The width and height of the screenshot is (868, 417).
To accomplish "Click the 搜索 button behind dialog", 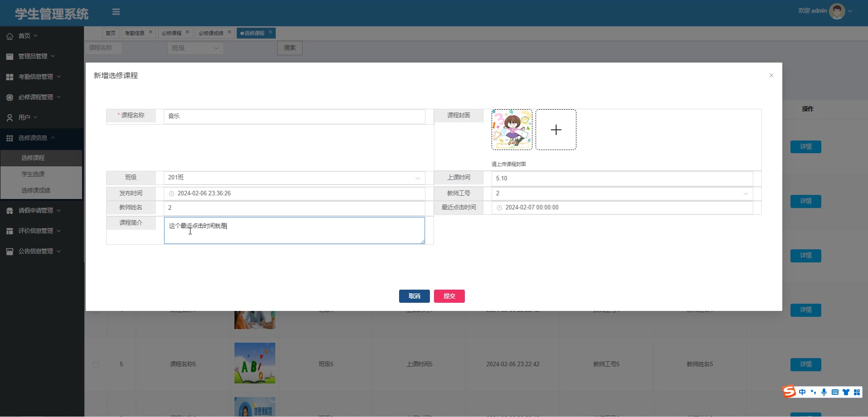I will pyautogui.click(x=290, y=48).
